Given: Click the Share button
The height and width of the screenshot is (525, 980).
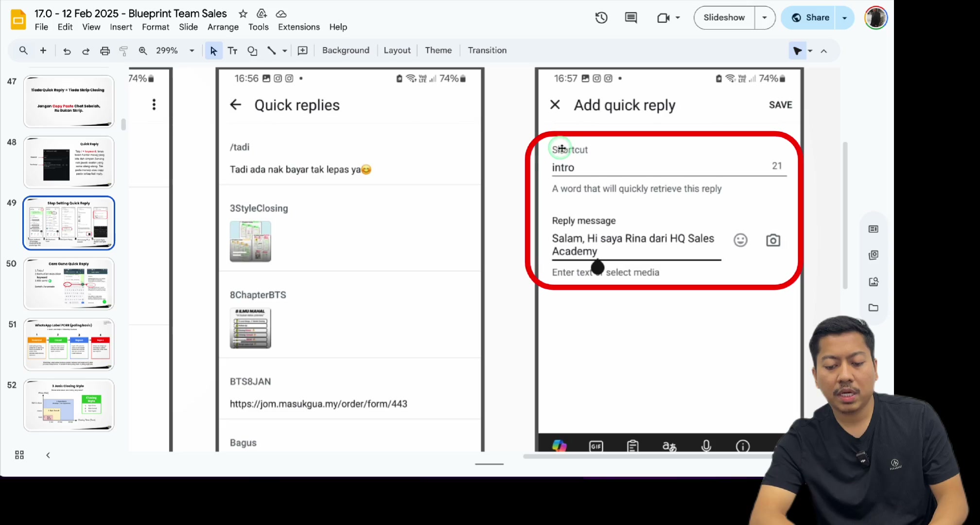Looking at the screenshot, I should tap(810, 17).
